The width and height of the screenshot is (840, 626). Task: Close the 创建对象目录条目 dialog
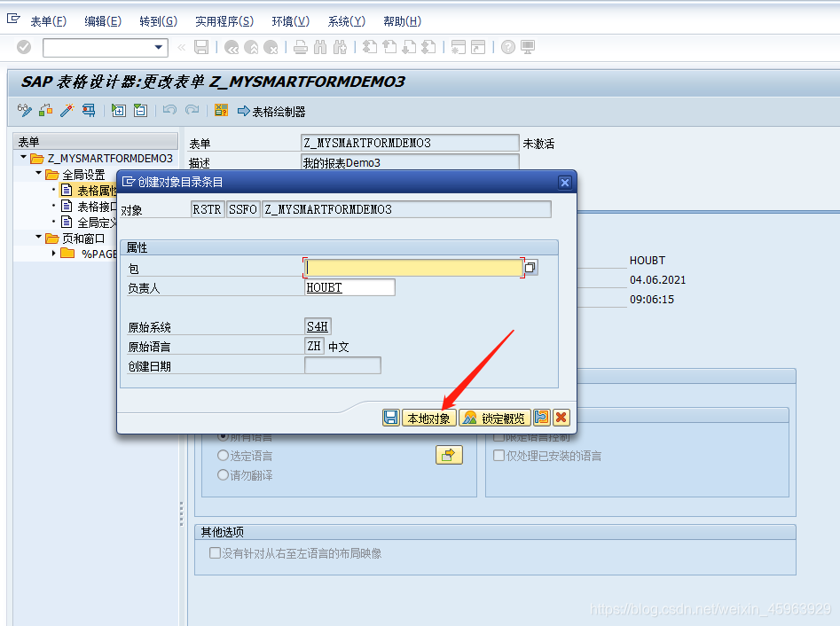tap(565, 183)
